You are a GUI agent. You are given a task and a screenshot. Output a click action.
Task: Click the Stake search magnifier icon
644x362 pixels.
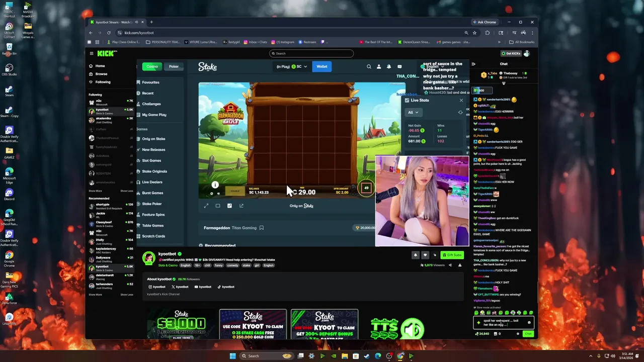pyautogui.click(x=369, y=66)
